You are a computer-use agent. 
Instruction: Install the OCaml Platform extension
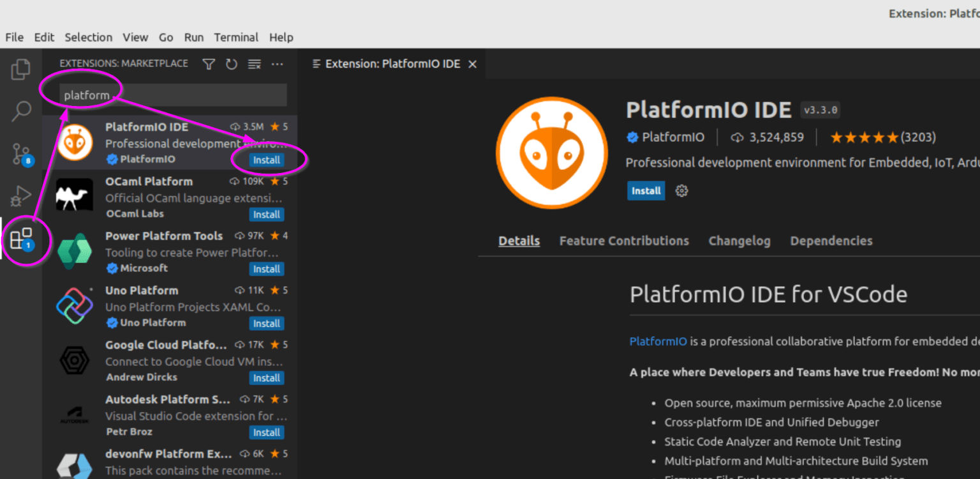click(266, 215)
